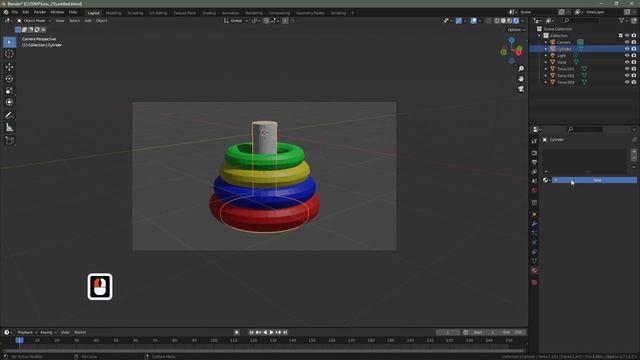Viewport: 640px width, 360px height.
Task: Open the File menu
Action: tap(15, 12)
